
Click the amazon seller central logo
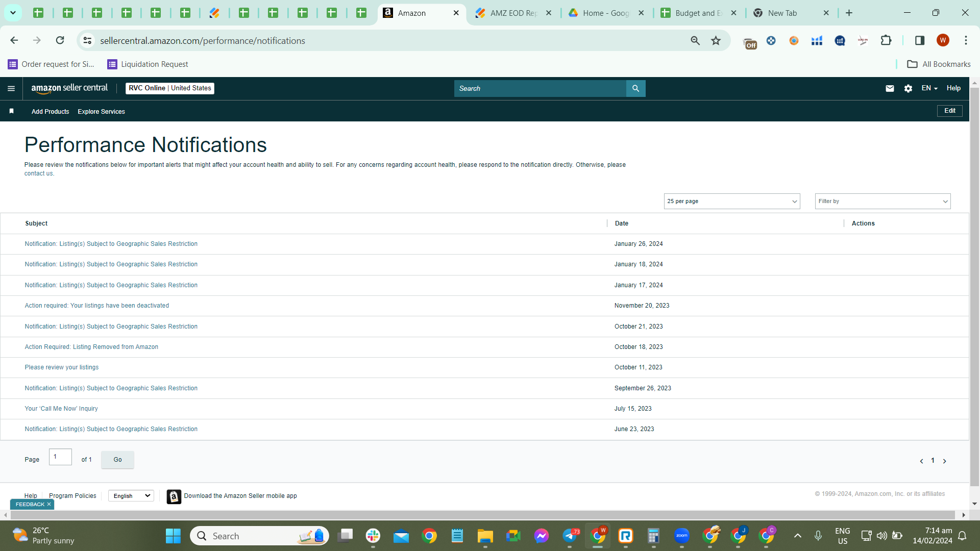[x=69, y=88]
